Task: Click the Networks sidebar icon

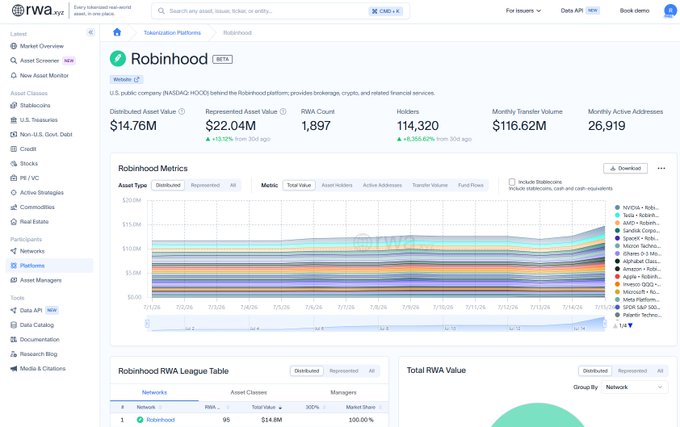Action: pyautogui.click(x=13, y=251)
